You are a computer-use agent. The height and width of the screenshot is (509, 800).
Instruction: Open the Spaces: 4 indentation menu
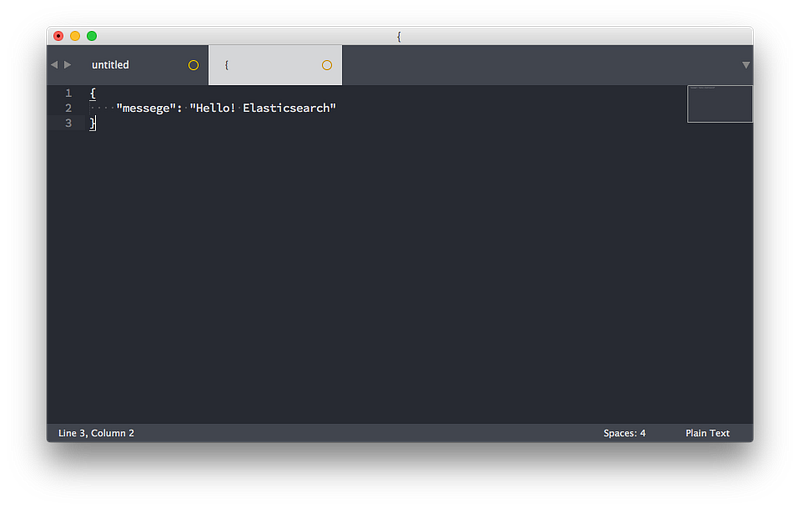click(x=624, y=433)
